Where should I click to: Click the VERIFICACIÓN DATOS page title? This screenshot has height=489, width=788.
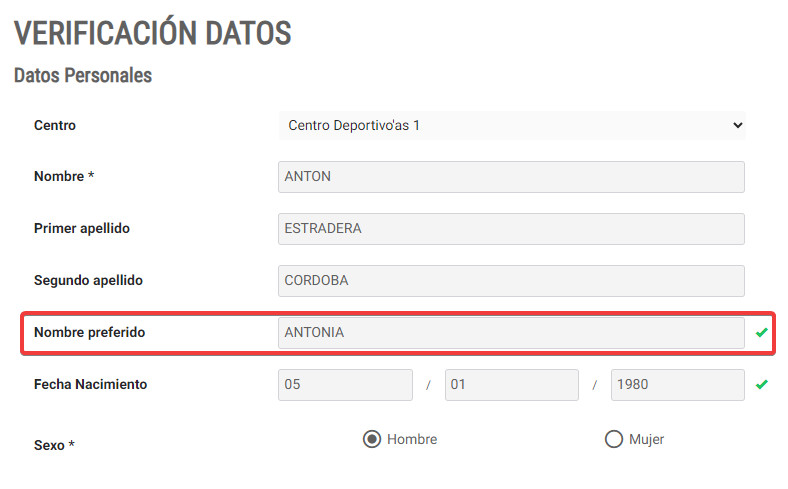[x=153, y=32]
